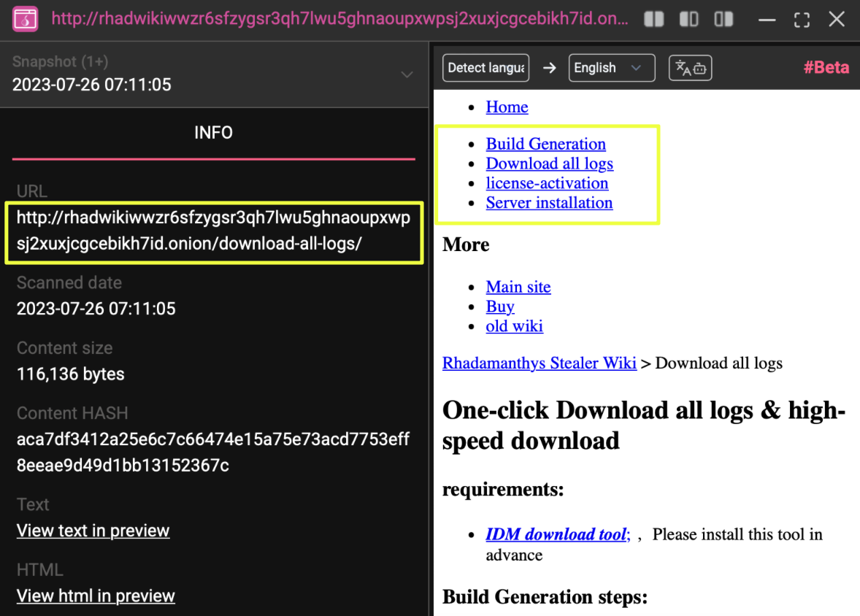Image resolution: width=860 pixels, height=616 pixels.
Task: Click the Rhadamanthys Stealer Wiki breadcrumb
Action: click(539, 363)
